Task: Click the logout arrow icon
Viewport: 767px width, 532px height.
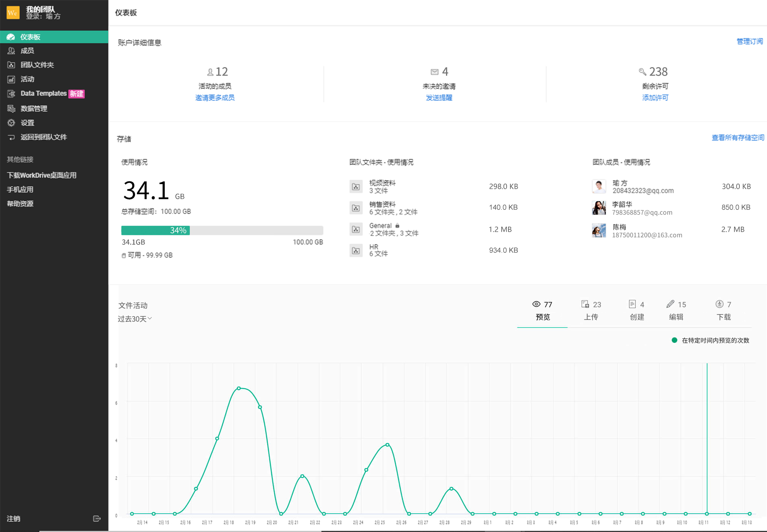Action: [x=97, y=519]
